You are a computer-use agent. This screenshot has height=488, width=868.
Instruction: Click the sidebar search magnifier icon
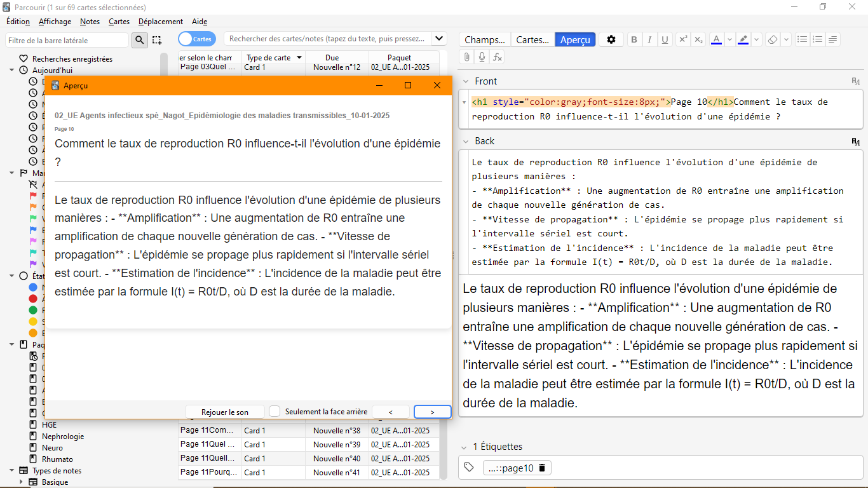[140, 40]
